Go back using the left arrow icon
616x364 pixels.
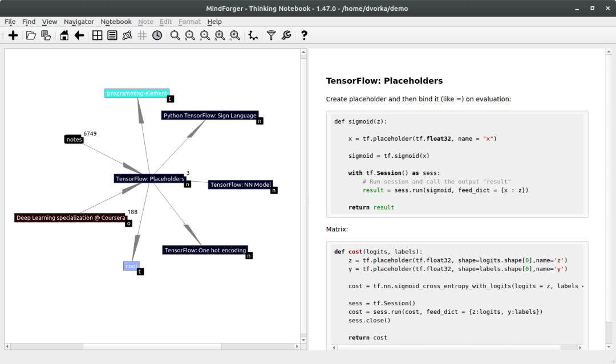click(79, 35)
